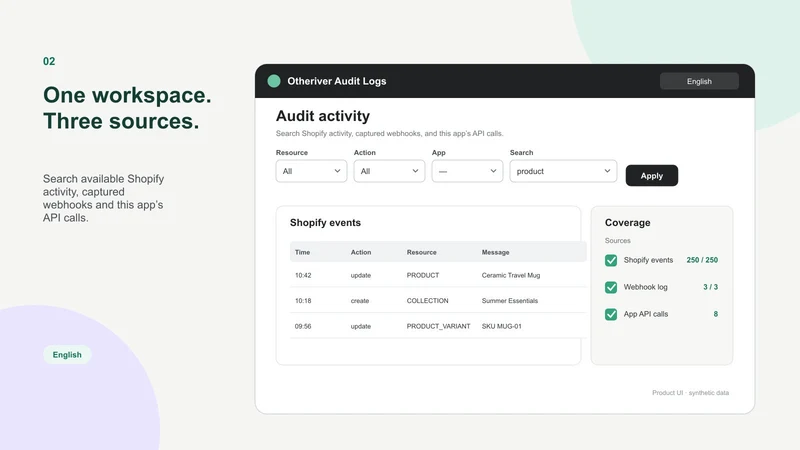The image size is (800, 450).
Task: Open the Resource dropdown
Action: pos(311,171)
